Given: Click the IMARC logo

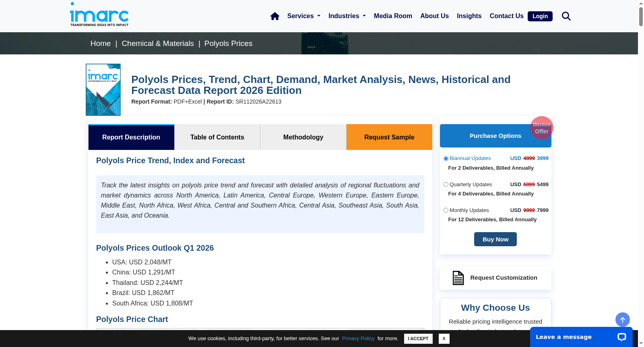Looking at the screenshot, I should pos(99,15).
